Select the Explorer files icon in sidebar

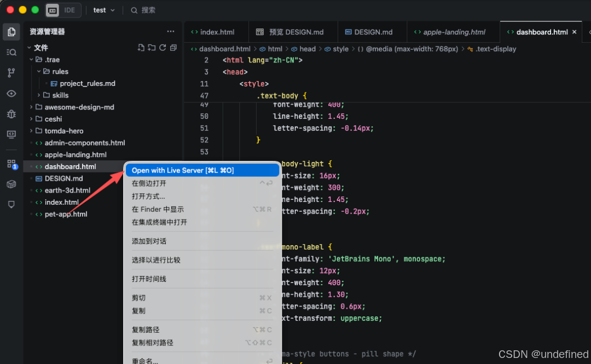[x=11, y=31]
